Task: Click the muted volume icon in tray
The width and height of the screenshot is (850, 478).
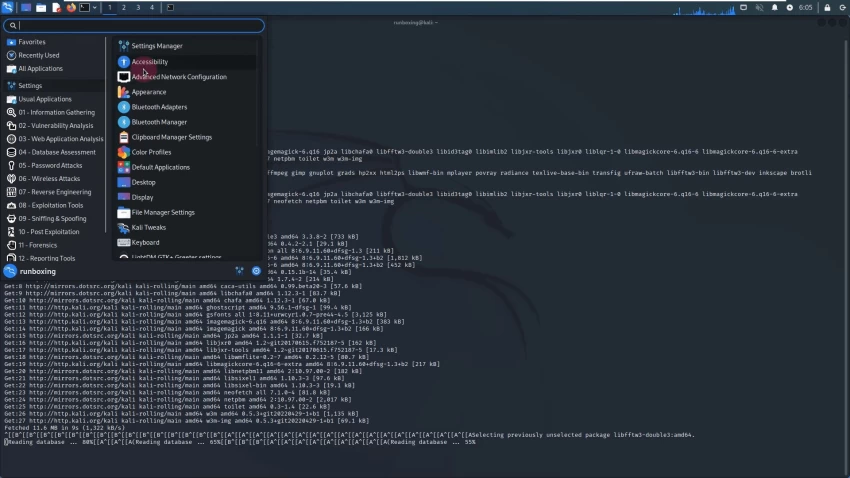Action: tap(759, 8)
